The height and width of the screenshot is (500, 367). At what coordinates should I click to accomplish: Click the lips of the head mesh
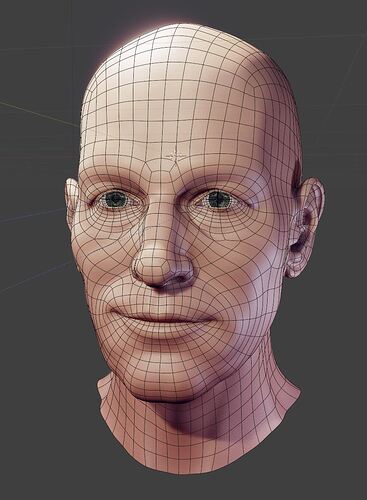(162, 321)
